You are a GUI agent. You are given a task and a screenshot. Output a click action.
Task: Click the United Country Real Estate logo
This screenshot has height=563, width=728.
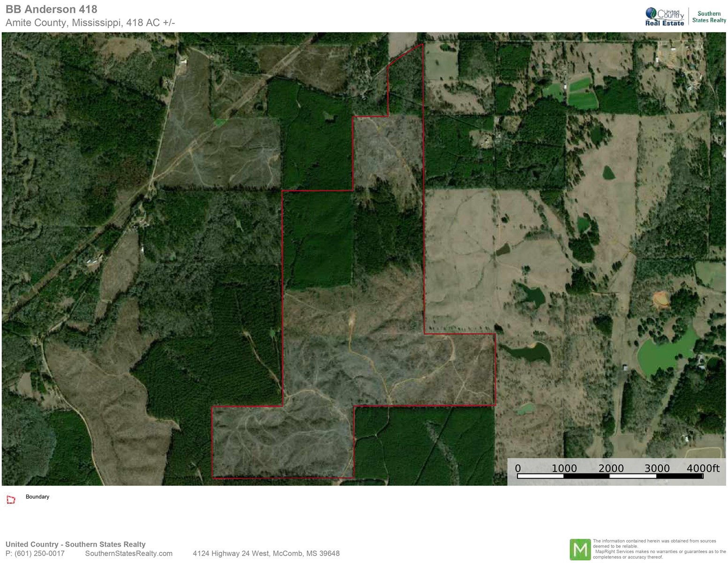(x=664, y=17)
